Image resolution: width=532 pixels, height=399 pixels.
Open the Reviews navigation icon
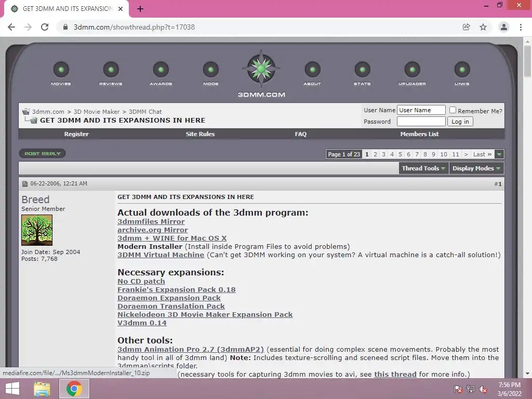111,70
